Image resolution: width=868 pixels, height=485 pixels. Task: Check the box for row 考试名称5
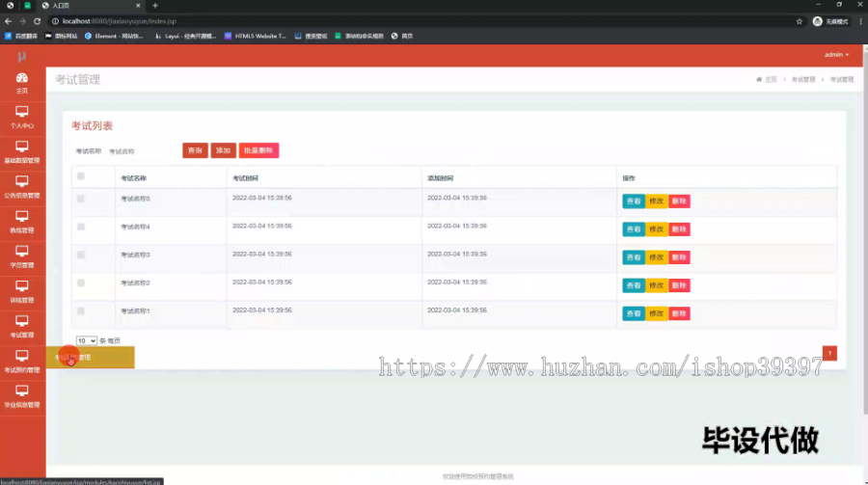pyautogui.click(x=81, y=199)
